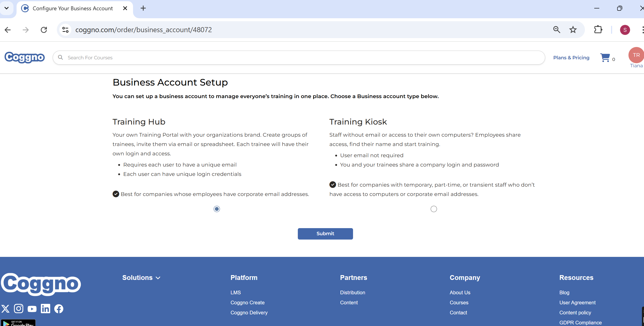Click the Submit button
This screenshot has height=326, width=644.
coord(325,234)
